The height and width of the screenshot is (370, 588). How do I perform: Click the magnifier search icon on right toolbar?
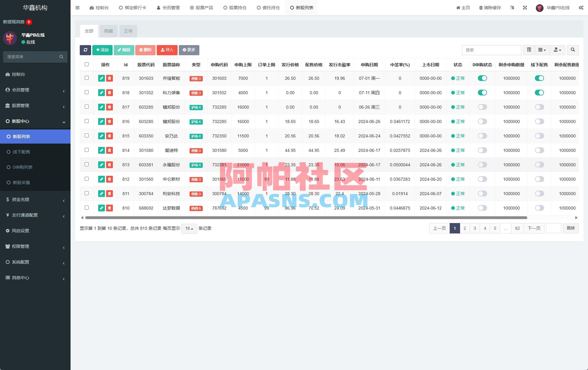pyautogui.click(x=573, y=50)
